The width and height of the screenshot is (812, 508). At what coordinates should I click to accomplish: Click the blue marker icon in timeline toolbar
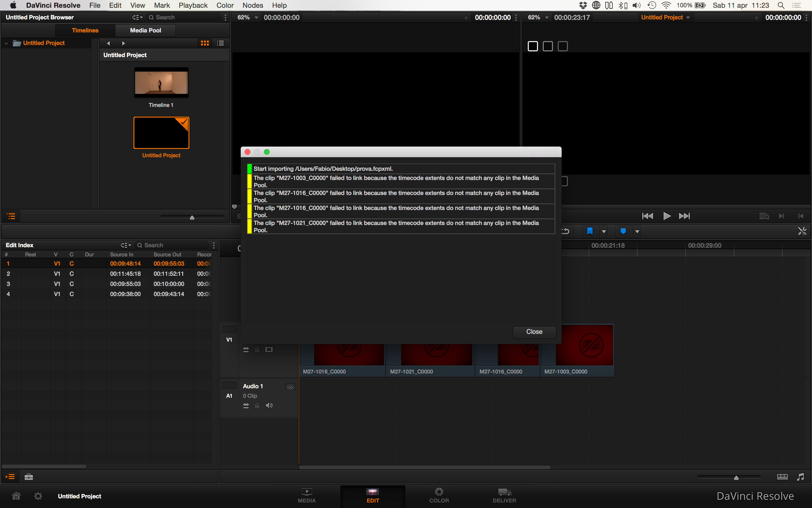(x=623, y=231)
